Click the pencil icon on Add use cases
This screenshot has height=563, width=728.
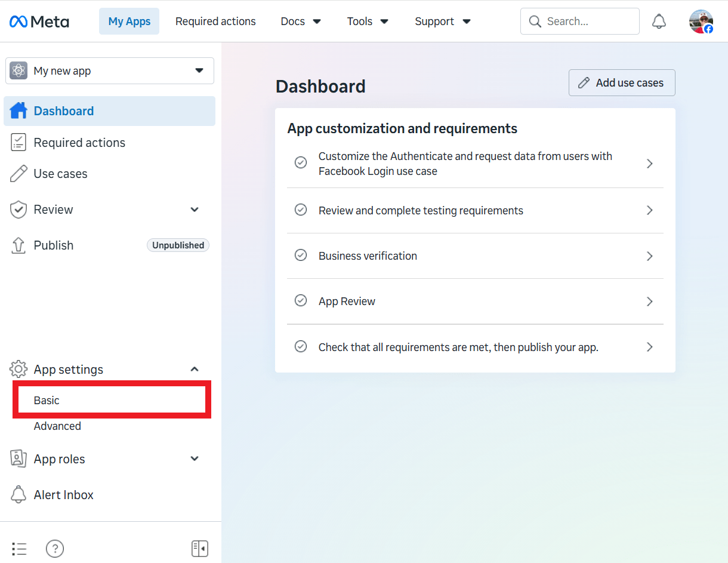(x=585, y=83)
